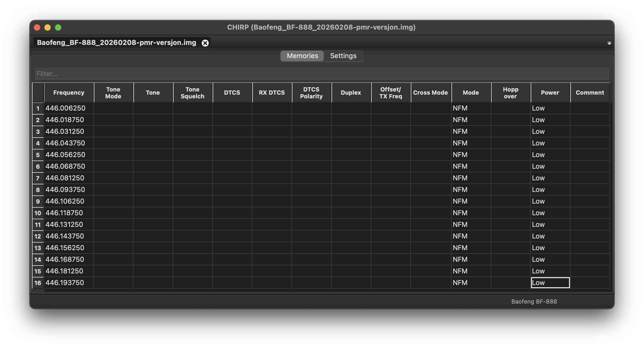Select the Tone Mode column header

click(113, 93)
